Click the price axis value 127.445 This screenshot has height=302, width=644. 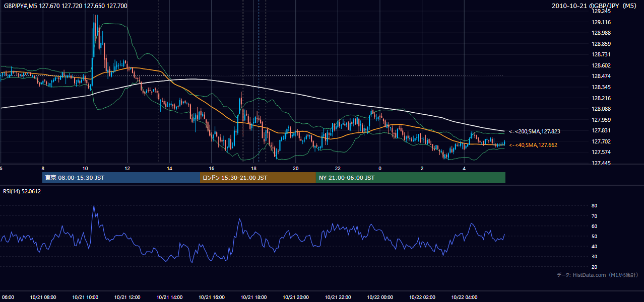601,163
